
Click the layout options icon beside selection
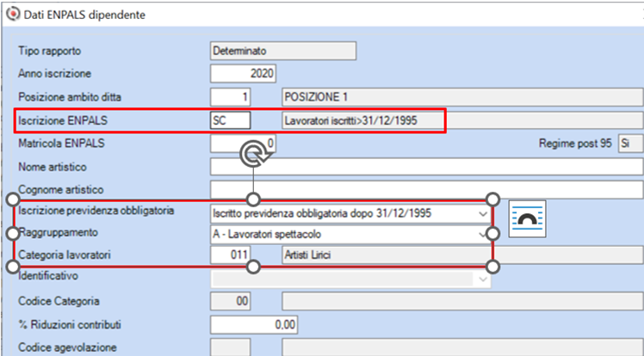pyautogui.click(x=528, y=219)
